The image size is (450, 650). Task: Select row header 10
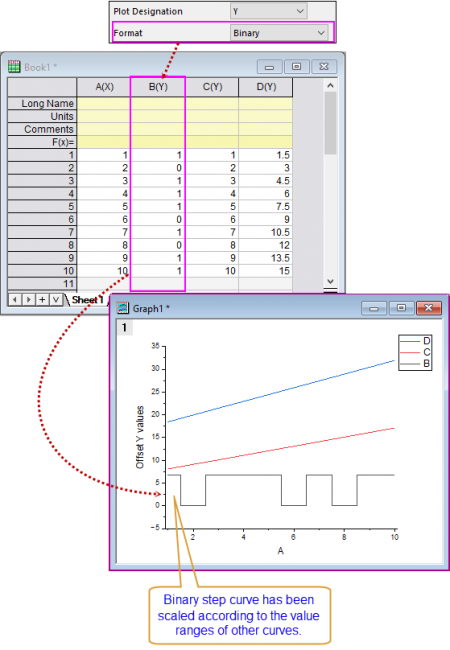42,271
